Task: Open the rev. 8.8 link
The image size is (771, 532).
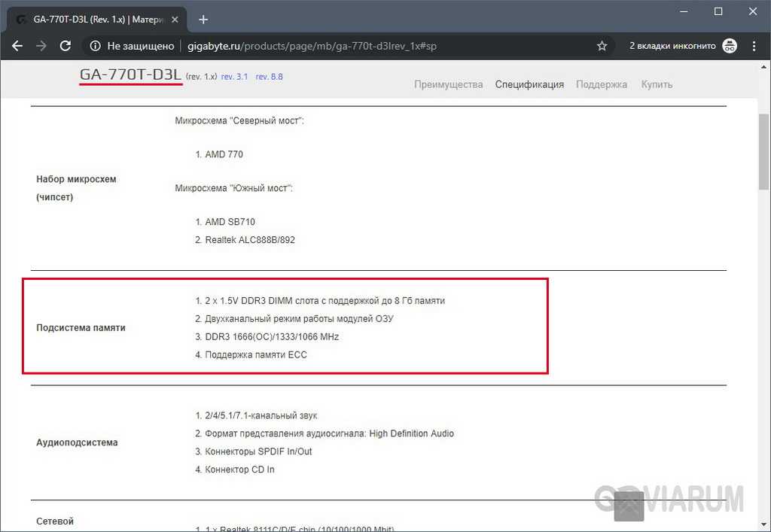Action: click(269, 77)
